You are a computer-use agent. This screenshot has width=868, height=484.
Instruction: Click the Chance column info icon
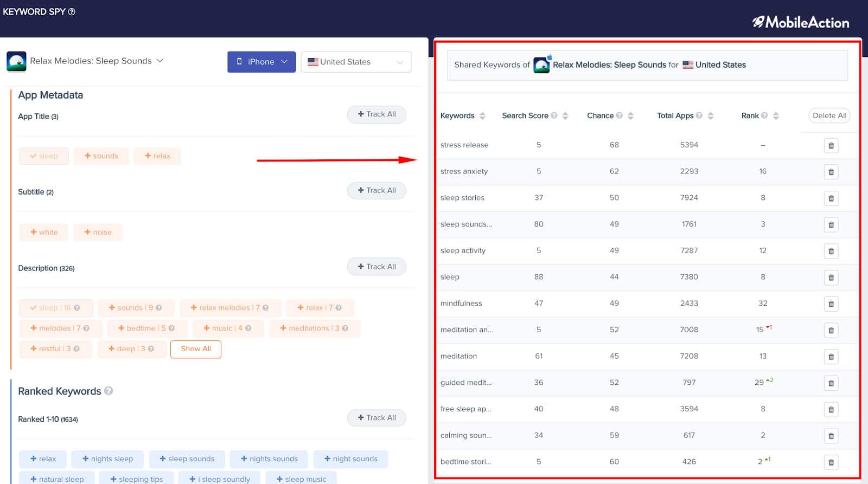click(x=619, y=115)
